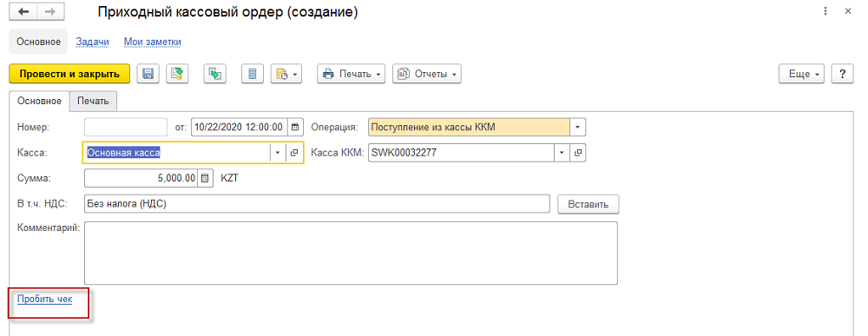The image size is (868, 336).
Task: Click into the Комментарий text area
Action: click(351, 253)
